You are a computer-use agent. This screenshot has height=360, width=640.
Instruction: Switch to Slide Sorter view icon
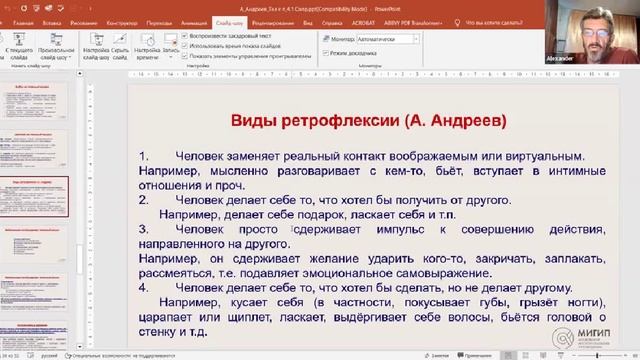pos(526,356)
